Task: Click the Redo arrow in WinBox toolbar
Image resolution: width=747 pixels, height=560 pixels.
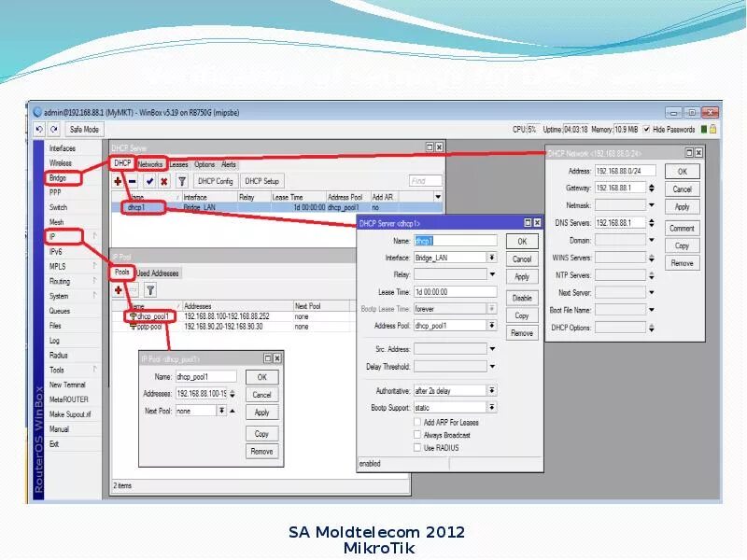Action: 54,129
